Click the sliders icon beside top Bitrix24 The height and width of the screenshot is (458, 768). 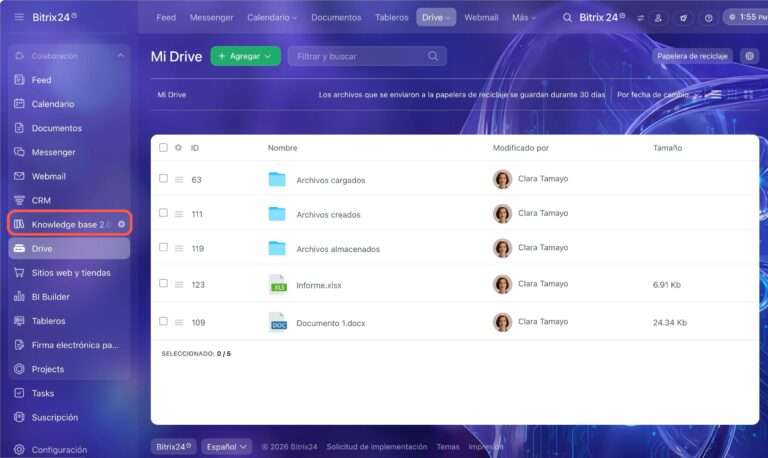pos(640,18)
